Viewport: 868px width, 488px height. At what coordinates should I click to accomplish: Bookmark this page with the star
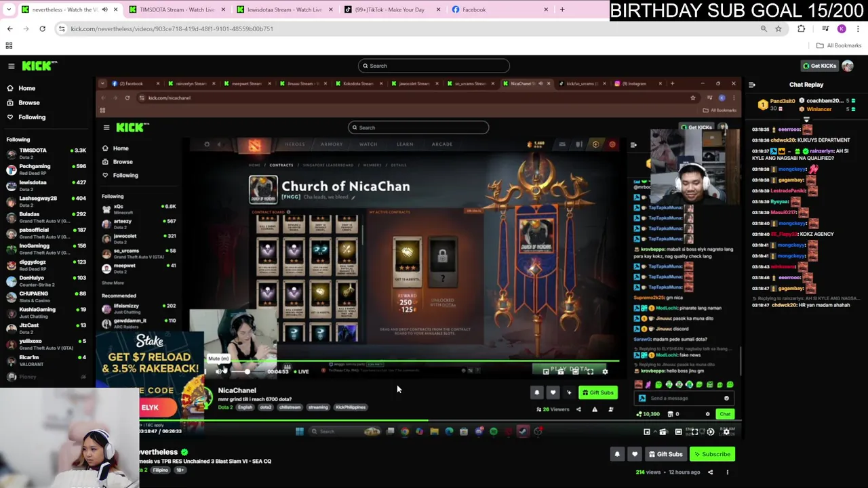click(x=778, y=28)
